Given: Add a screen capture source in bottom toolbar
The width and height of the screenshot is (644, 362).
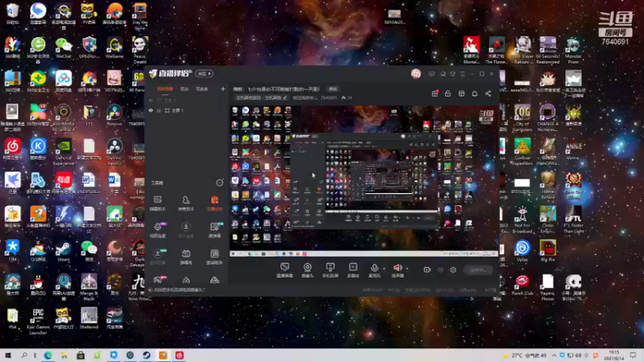Looking at the screenshot, I should (284, 269).
